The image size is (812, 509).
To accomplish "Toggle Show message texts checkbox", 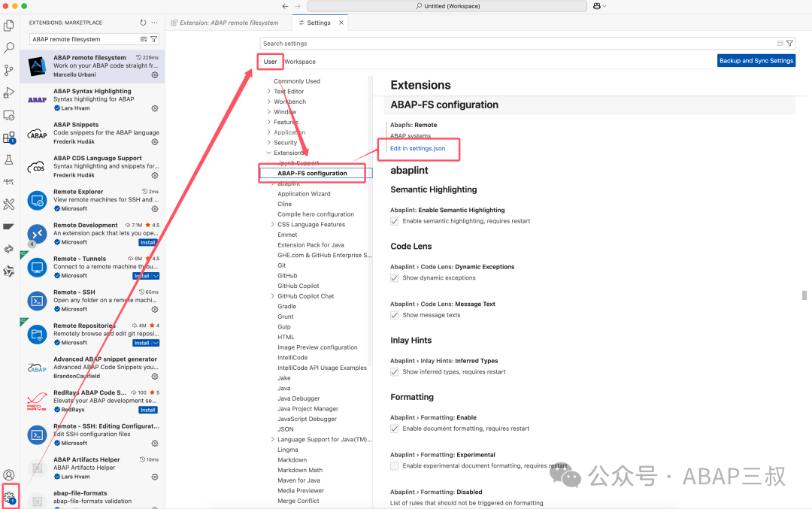I will tap(395, 315).
